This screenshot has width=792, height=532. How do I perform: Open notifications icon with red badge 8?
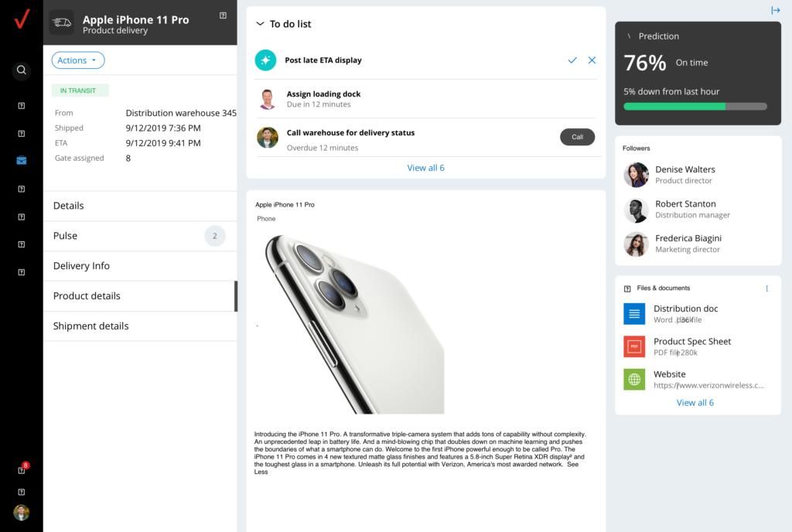pos(22,469)
